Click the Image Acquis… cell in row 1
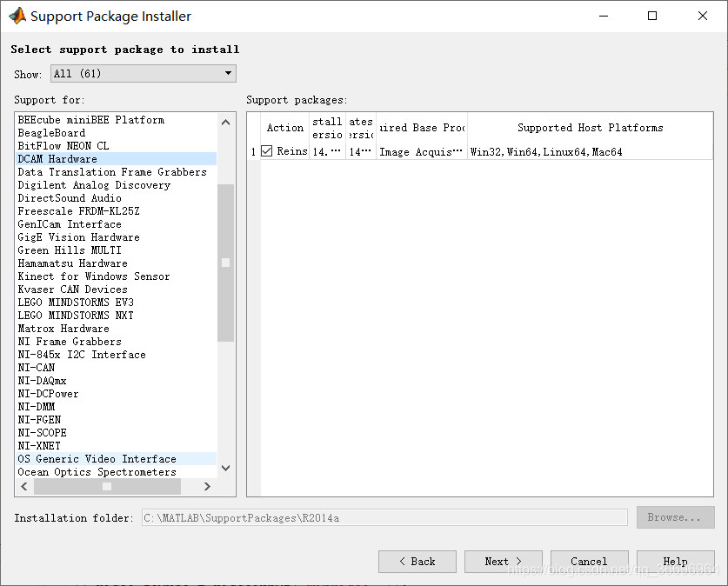This screenshot has width=728, height=586. point(422,152)
